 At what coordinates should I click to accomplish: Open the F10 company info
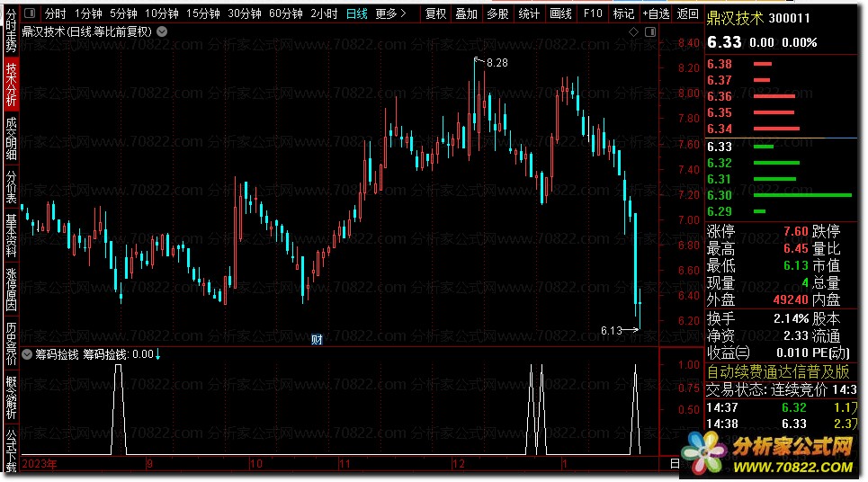point(593,13)
